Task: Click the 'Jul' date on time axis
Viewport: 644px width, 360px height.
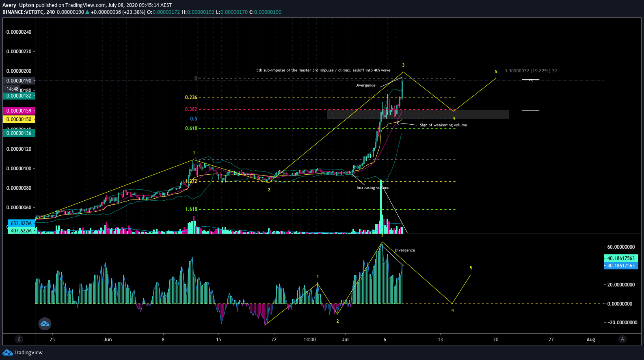Action: pos(345,340)
